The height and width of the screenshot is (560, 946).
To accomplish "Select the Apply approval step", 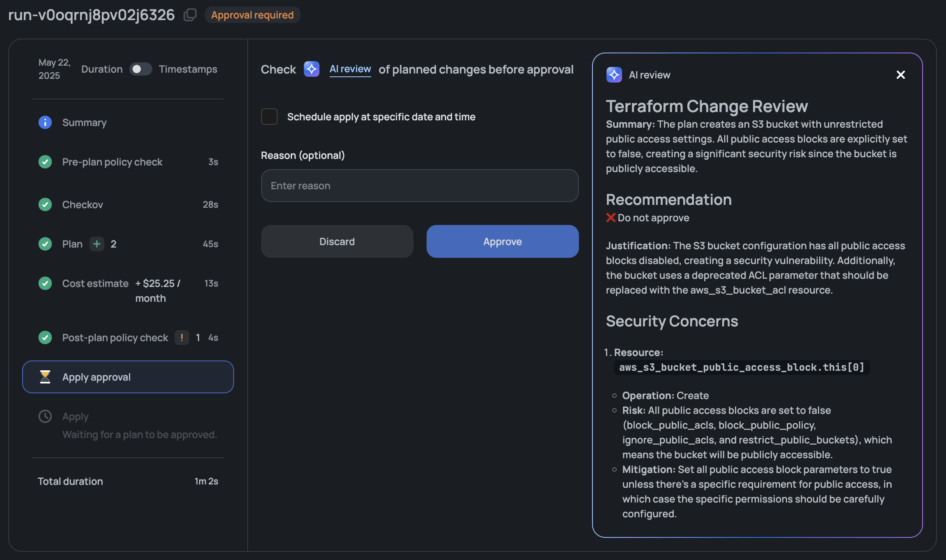I will pos(128,377).
